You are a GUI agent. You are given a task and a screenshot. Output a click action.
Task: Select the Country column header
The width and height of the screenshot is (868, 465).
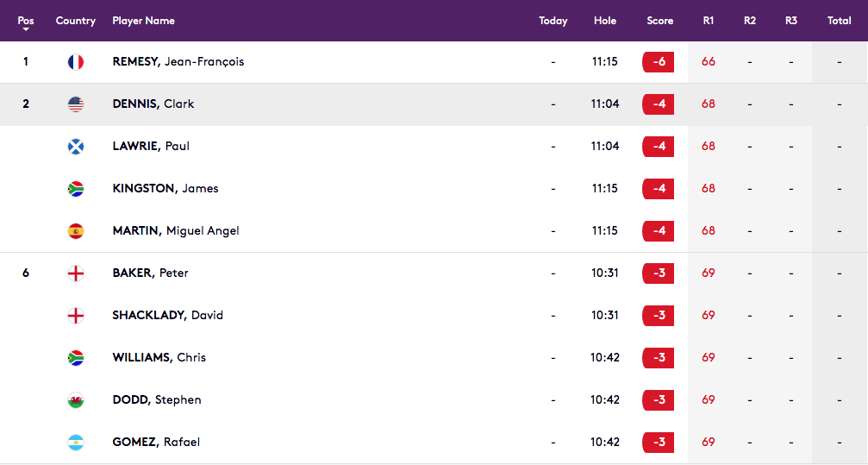76,21
